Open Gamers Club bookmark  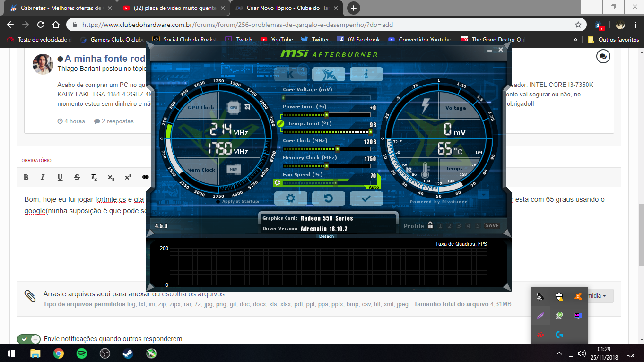click(113, 40)
